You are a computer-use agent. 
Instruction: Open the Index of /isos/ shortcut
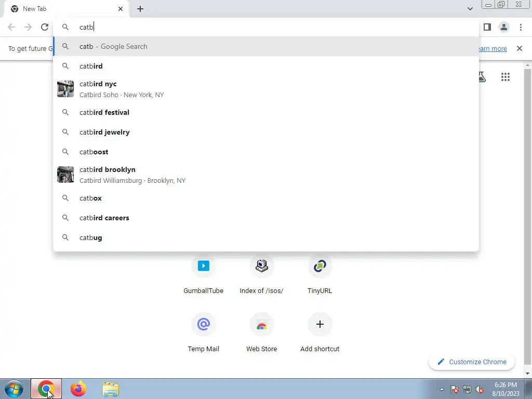point(262,275)
